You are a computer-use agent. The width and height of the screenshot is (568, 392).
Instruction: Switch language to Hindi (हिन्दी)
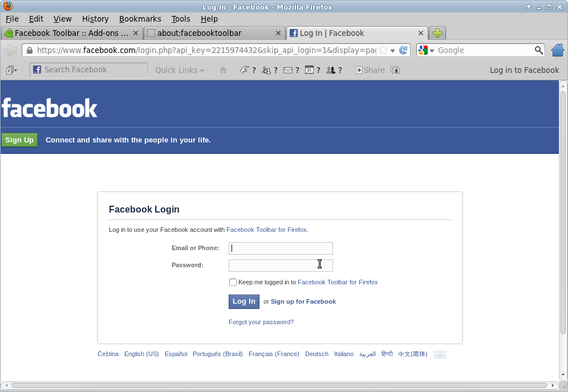pyautogui.click(x=387, y=354)
